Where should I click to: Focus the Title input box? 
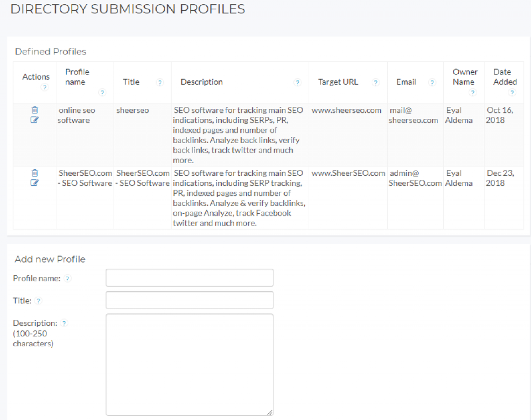tap(190, 300)
